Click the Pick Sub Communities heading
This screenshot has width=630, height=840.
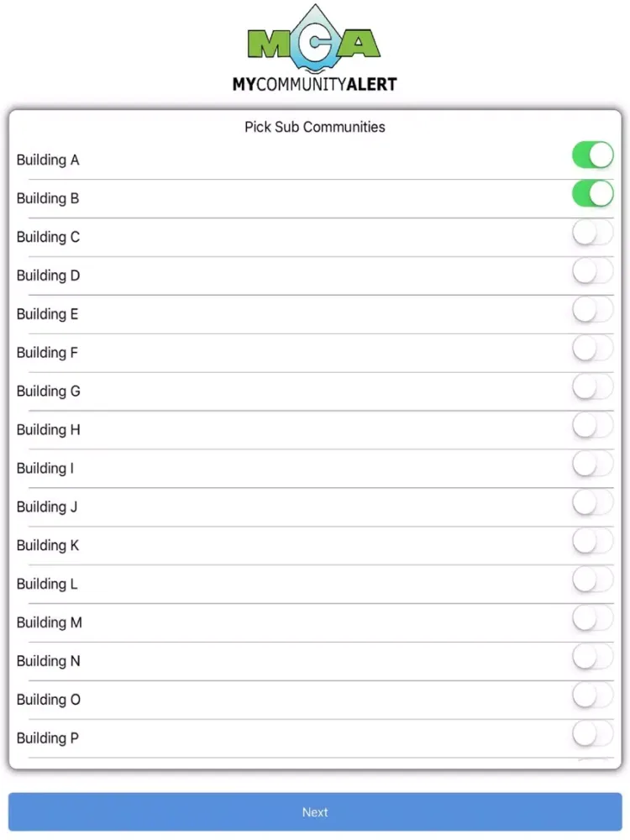tap(314, 127)
